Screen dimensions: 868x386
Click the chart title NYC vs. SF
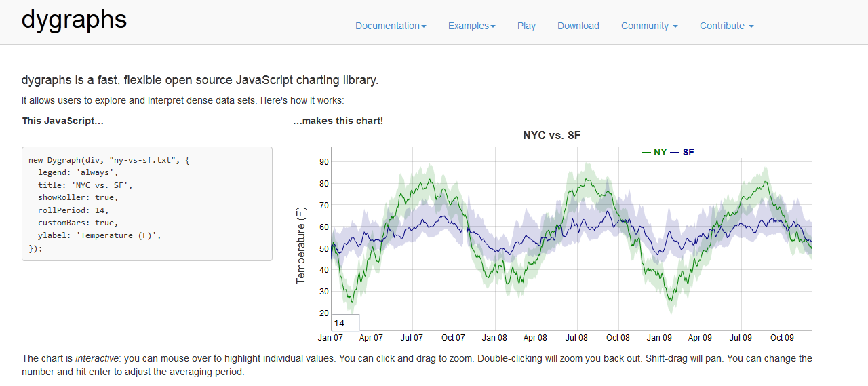[x=551, y=136]
